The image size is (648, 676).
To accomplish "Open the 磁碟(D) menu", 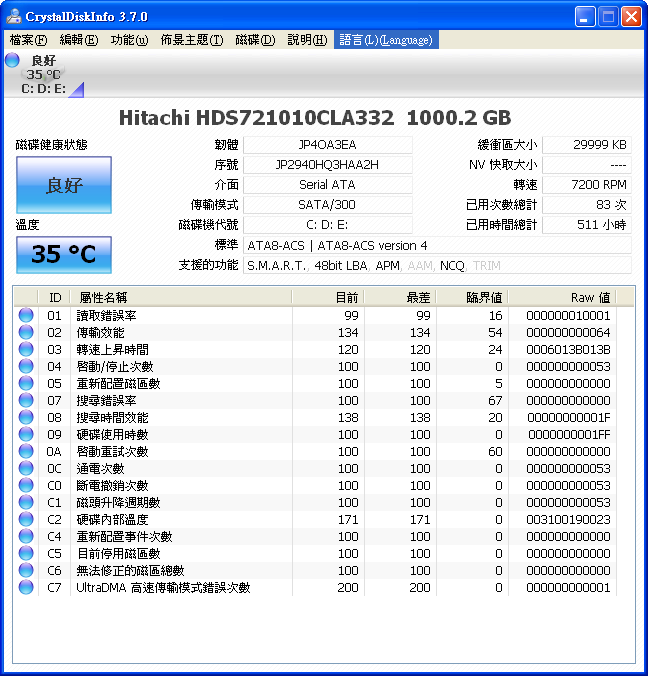I will (x=255, y=40).
